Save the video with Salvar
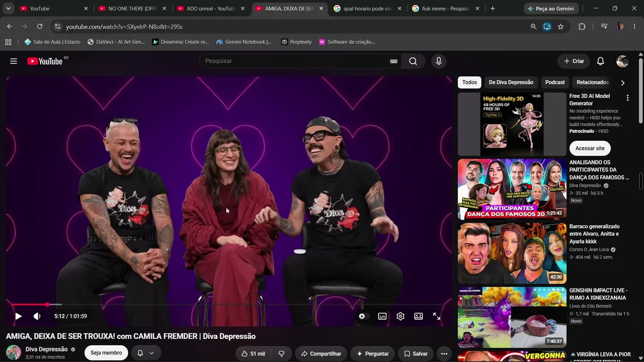 pos(416,354)
